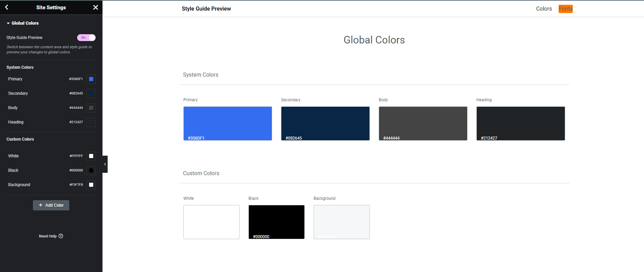The width and height of the screenshot is (644, 272).
Task: Switch to the Fonts tab in Style Guide
Action: pos(566,9)
